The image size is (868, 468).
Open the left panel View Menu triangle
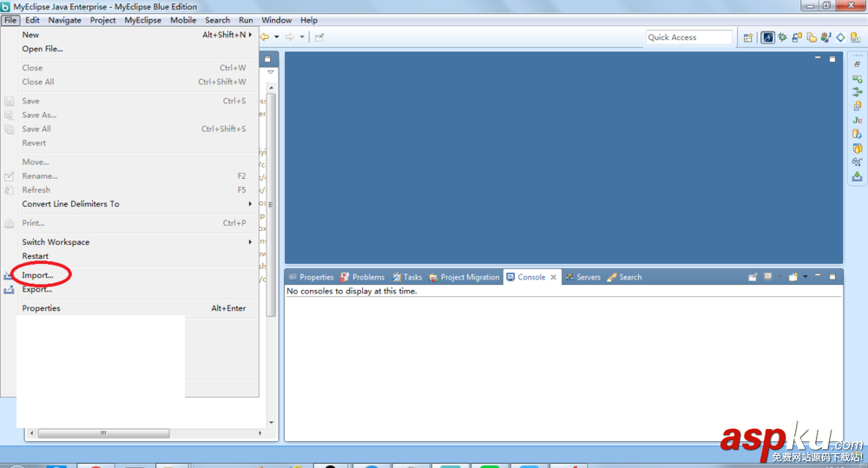(271, 72)
